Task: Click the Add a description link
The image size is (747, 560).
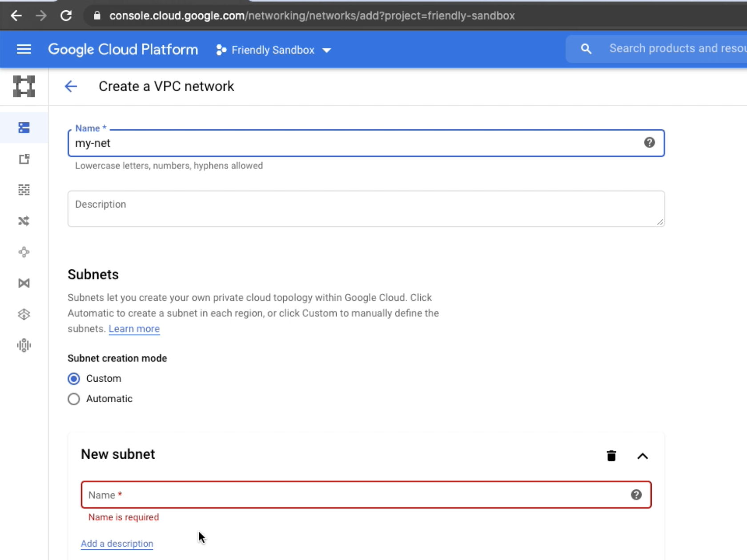Action: [x=117, y=544]
